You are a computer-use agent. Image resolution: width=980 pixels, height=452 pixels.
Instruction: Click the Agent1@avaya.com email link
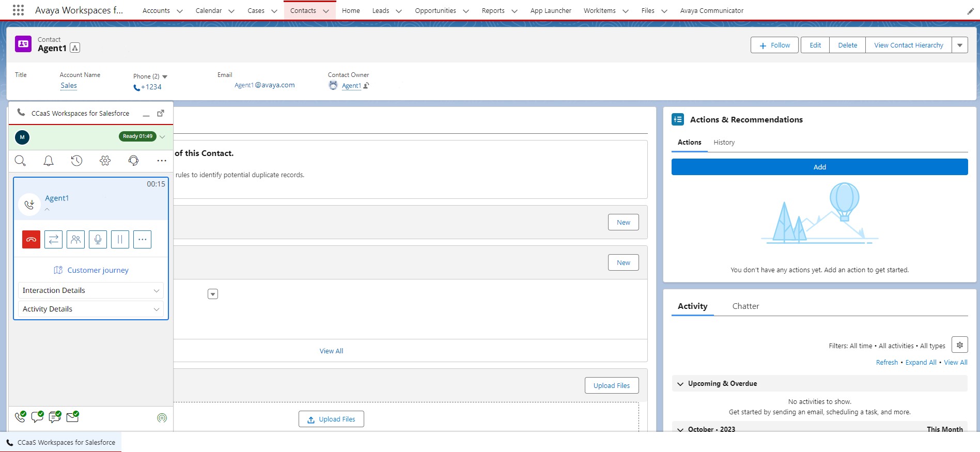coord(265,85)
